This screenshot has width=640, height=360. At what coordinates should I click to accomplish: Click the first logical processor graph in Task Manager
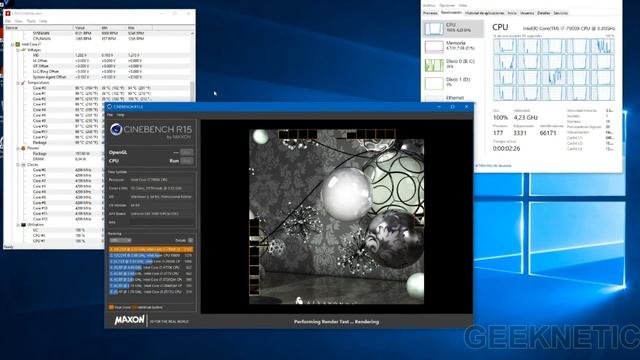pos(504,46)
